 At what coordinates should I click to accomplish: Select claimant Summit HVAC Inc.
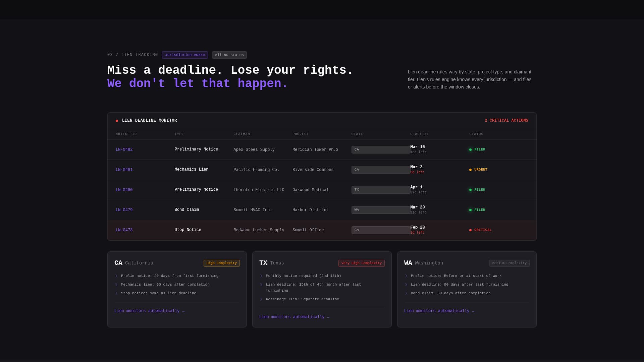[x=253, y=210]
